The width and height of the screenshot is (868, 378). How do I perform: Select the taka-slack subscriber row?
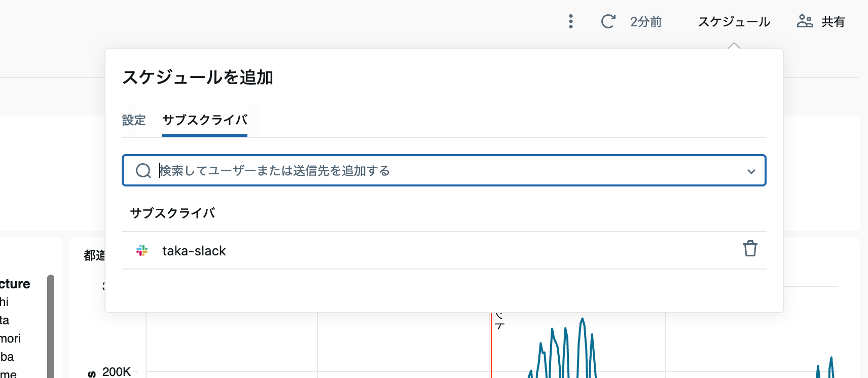[x=444, y=250]
